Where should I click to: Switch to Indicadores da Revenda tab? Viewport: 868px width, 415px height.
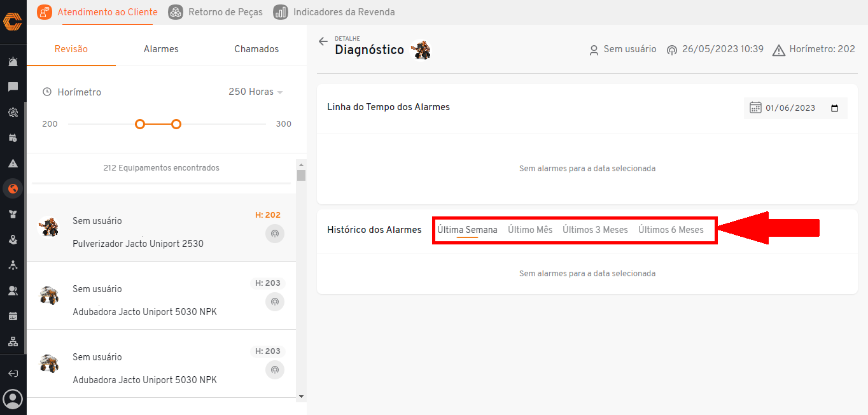click(334, 12)
